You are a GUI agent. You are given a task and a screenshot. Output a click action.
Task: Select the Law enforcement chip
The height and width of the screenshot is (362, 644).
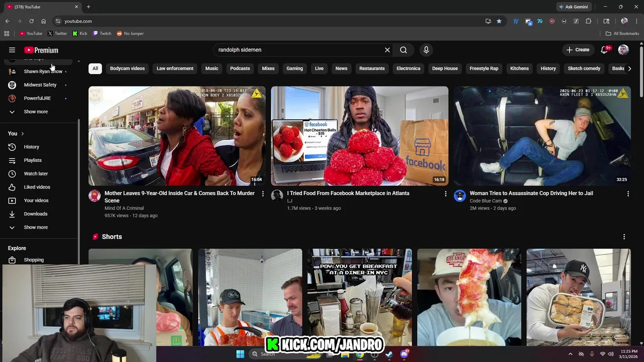(175, 68)
